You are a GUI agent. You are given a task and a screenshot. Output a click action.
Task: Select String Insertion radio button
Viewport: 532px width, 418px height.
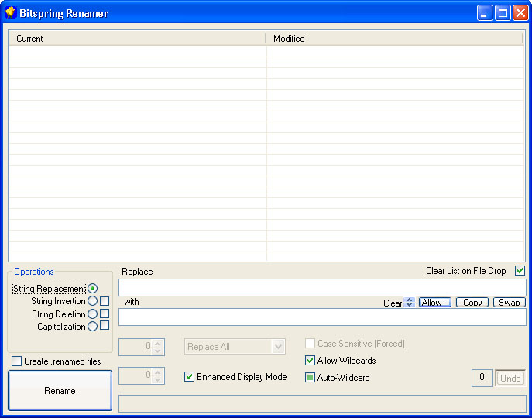pos(92,301)
